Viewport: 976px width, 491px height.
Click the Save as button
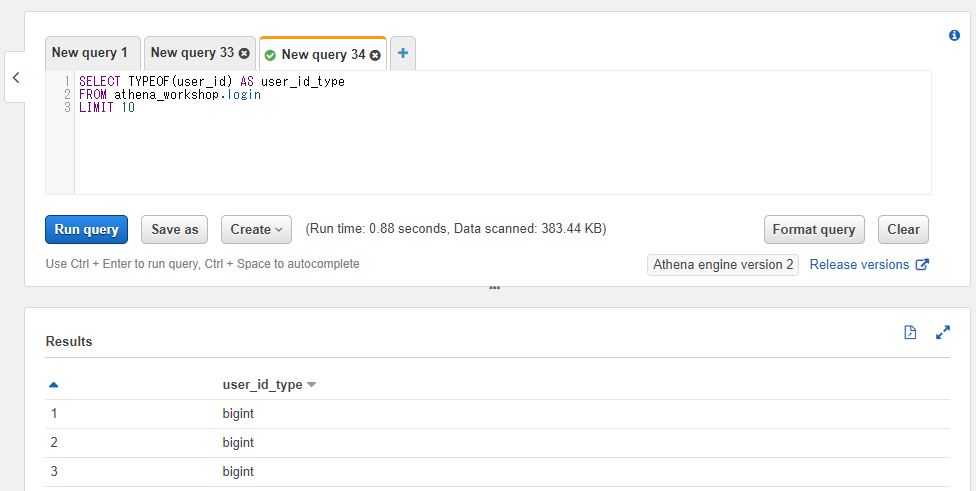[174, 230]
